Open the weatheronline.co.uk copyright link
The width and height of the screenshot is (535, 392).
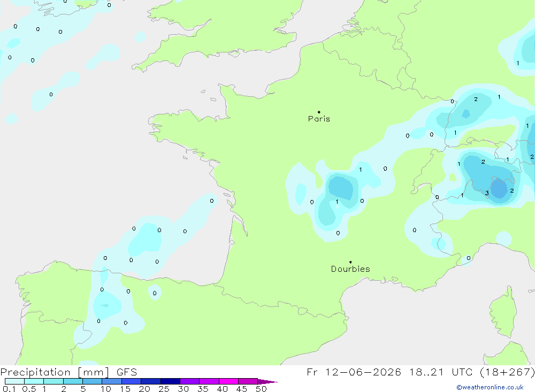[x=490, y=387]
